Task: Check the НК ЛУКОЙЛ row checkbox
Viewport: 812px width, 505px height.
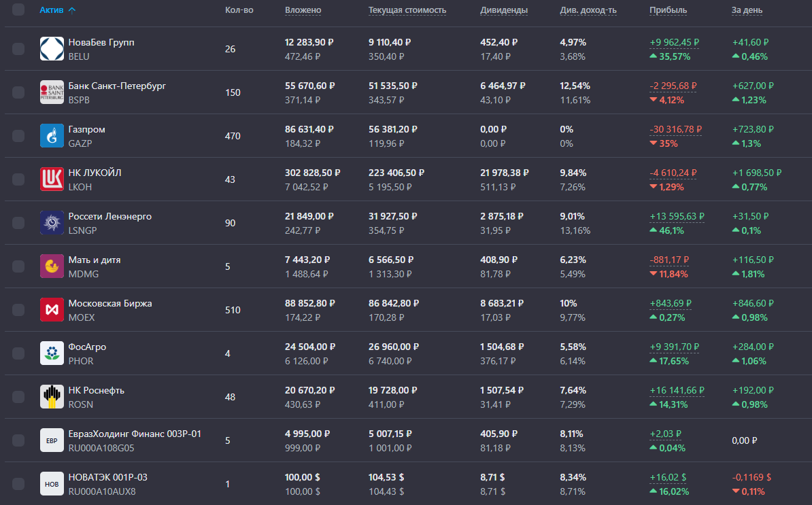Action: coord(18,179)
